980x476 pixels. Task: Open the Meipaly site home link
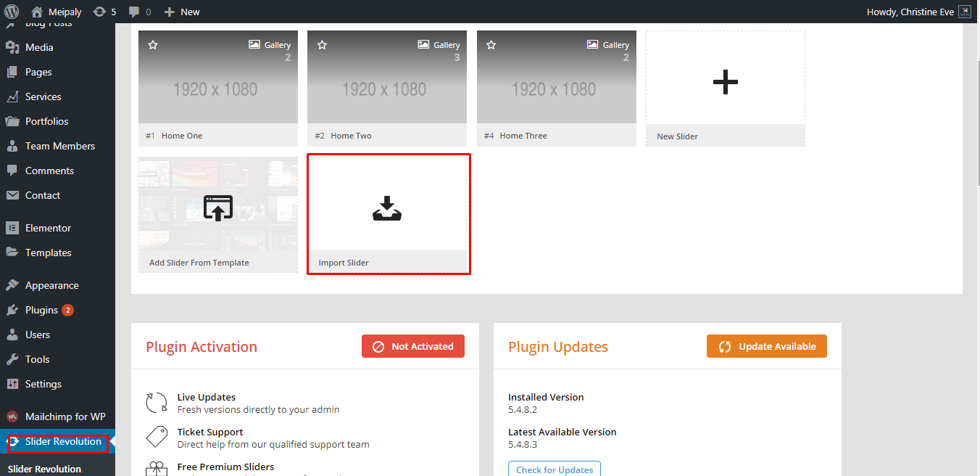(57, 12)
